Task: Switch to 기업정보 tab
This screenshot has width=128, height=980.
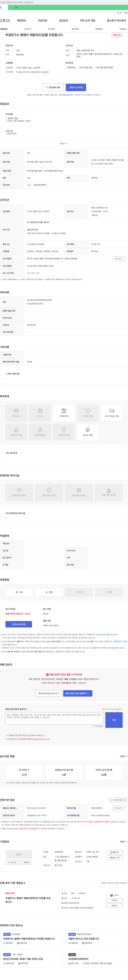Action: coord(123,29)
